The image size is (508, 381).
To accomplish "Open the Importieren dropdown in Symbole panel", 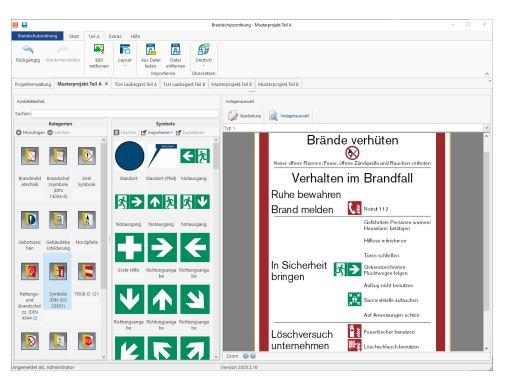I will pyautogui.click(x=157, y=132).
